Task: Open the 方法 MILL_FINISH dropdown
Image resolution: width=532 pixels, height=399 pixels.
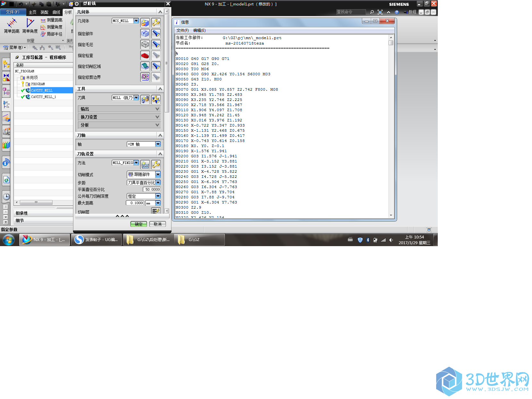Action: [136, 163]
